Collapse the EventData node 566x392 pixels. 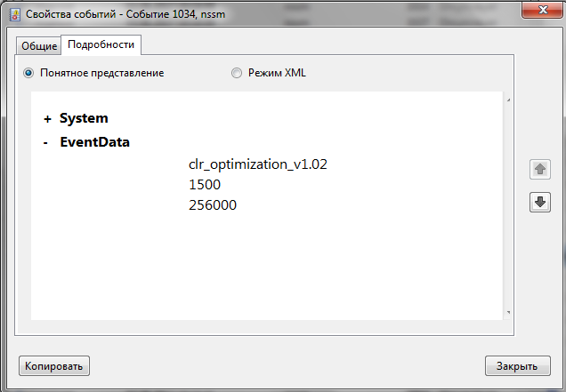[45, 143]
